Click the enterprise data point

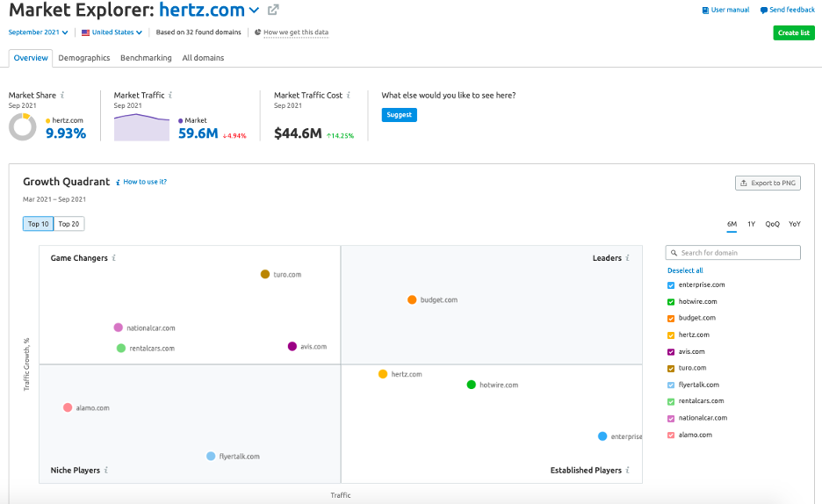point(602,436)
